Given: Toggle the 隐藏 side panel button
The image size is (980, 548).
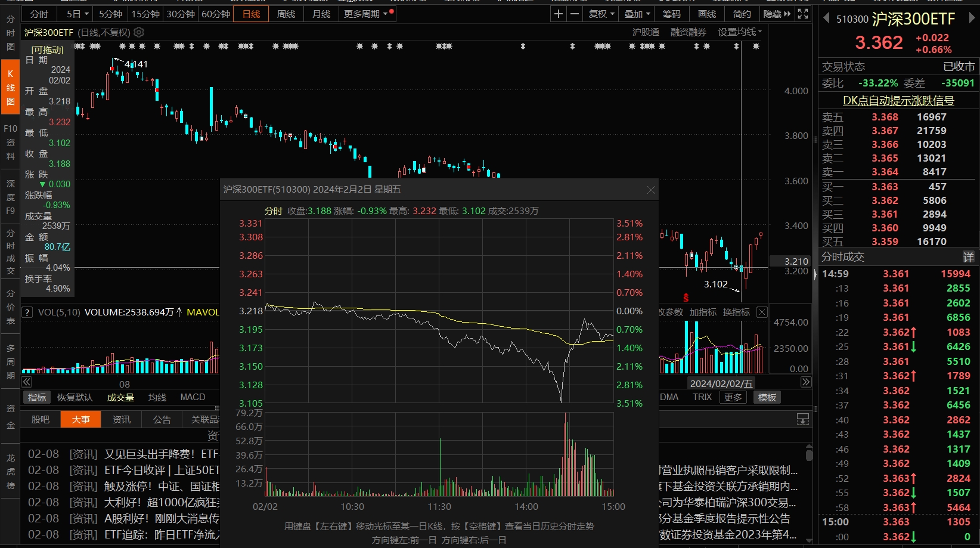Looking at the screenshot, I should pyautogui.click(x=777, y=14).
